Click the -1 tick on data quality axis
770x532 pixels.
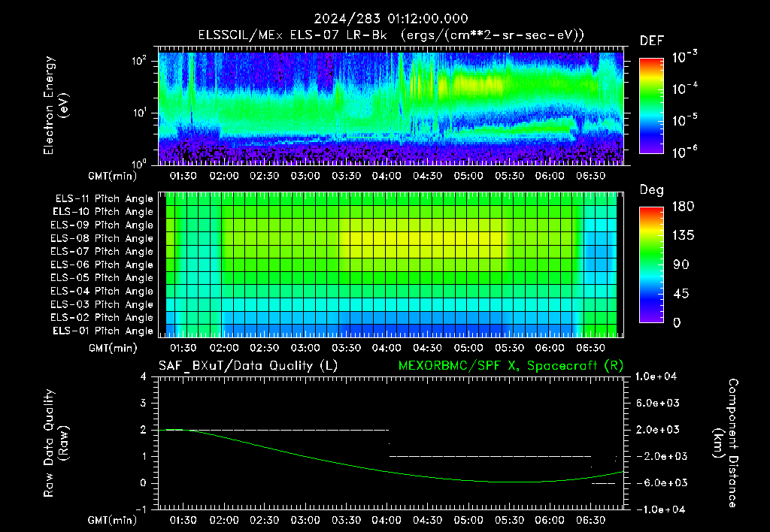[141, 509]
